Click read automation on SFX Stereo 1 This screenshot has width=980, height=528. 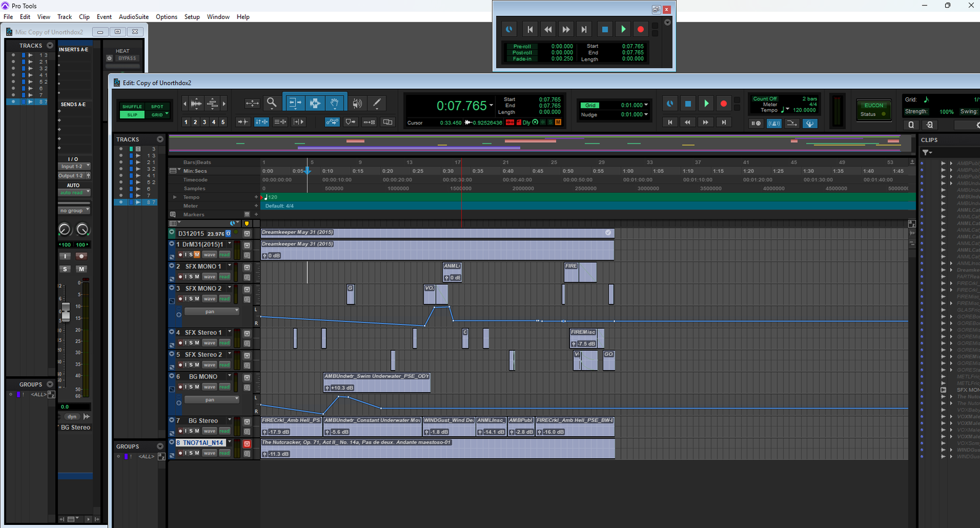pos(225,343)
